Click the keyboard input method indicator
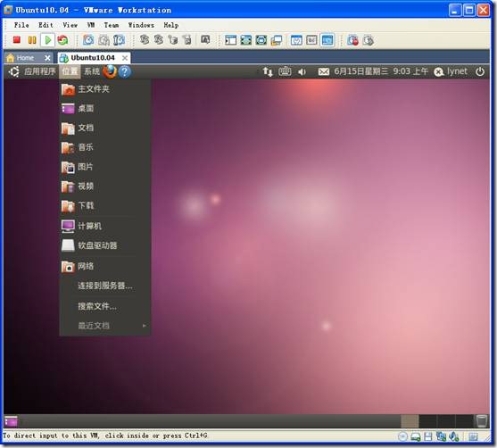 285,71
